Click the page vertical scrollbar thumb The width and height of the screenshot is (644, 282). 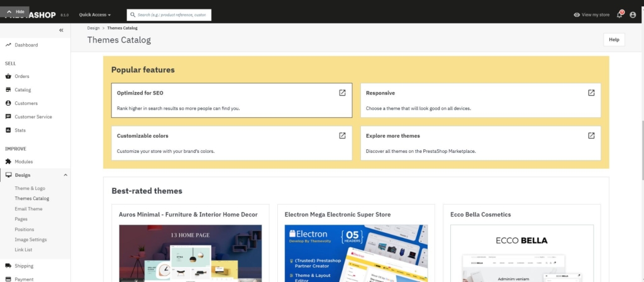click(642, 150)
